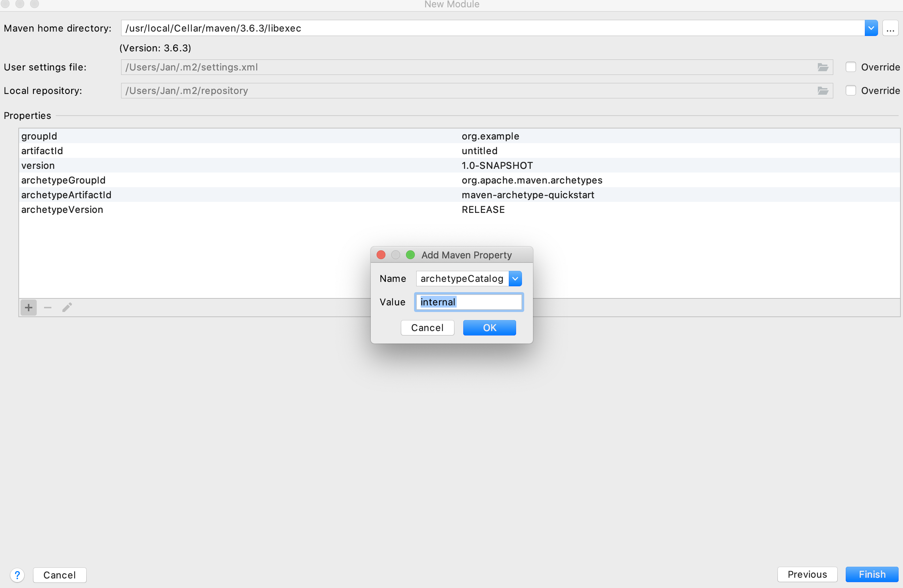Viewport: 903px width, 588px height.
Task: Click the archetypeCatalog name combo box
Action: (x=462, y=279)
